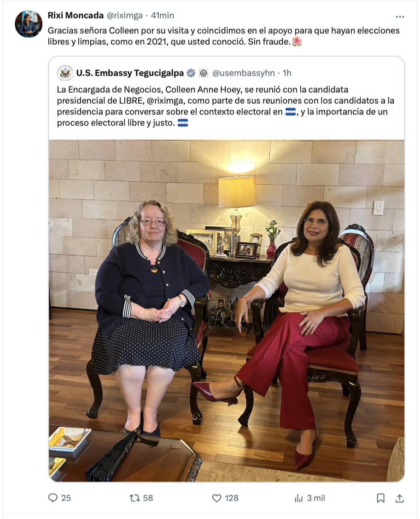
Task: Open U.S. Embassy Tegucigalpa account name
Action: coord(130,73)
